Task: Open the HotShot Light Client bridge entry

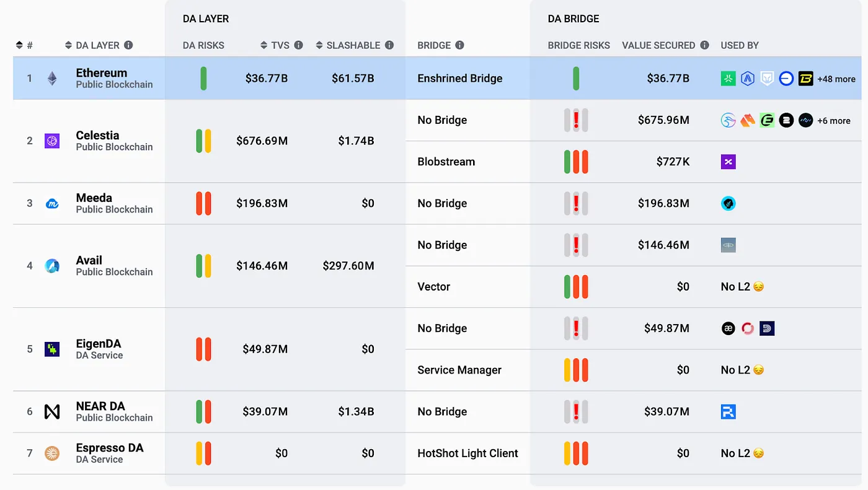Action: pyautogui.click(x=467, y=453)
